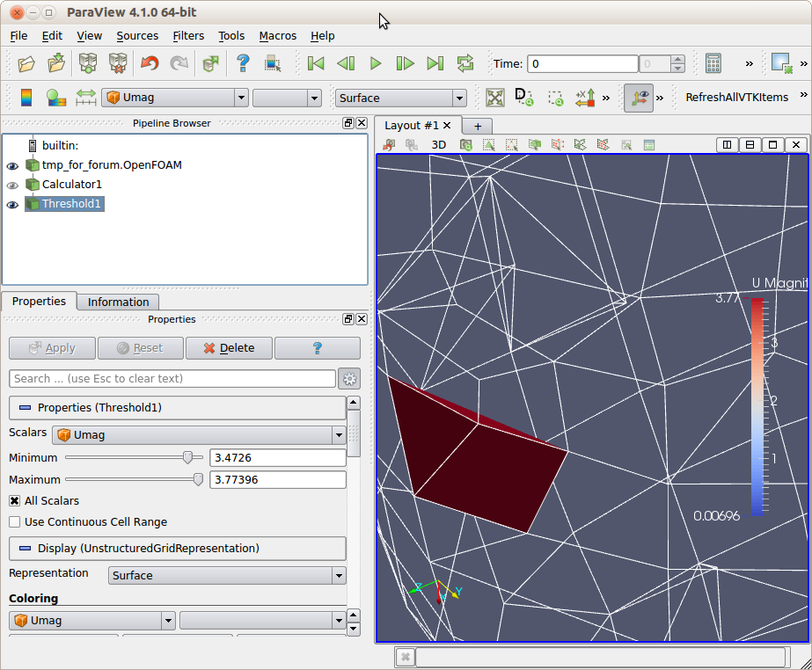Open the Coloring Umag dropdown
This screenshot has height=670, width=812.
coord(92,620)
